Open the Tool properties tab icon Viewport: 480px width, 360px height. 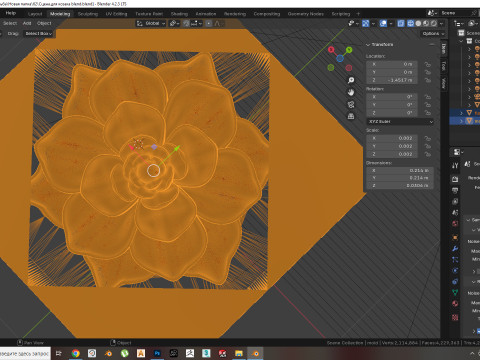(455, 165)
